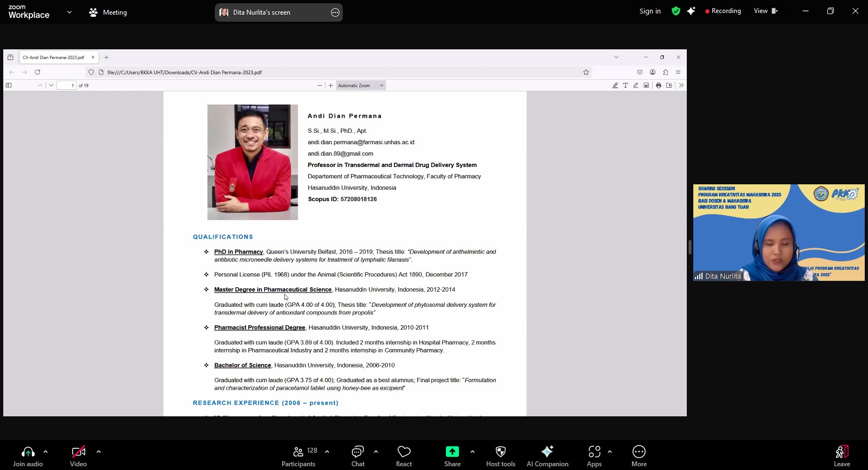This screenshot has height=470, width=868.
Task: Click the Sign in link
Action: [x=649, y=11]
